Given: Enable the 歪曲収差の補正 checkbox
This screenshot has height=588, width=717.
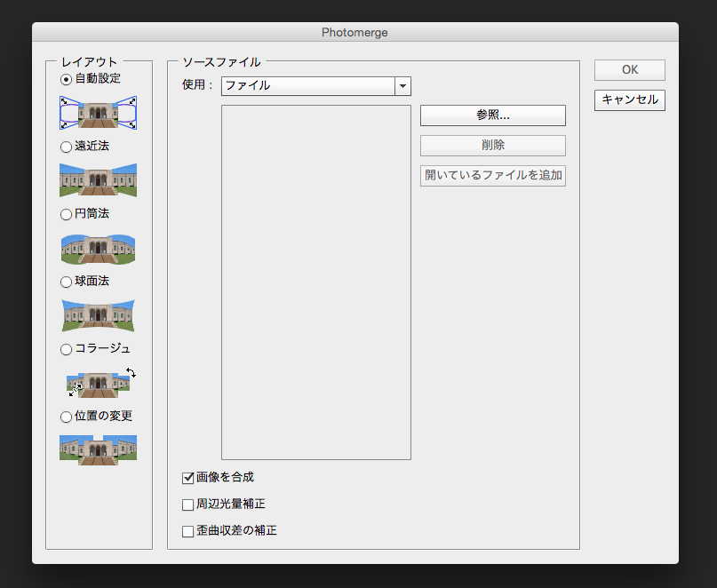Looking at the screenshot, I should [188, 531].
